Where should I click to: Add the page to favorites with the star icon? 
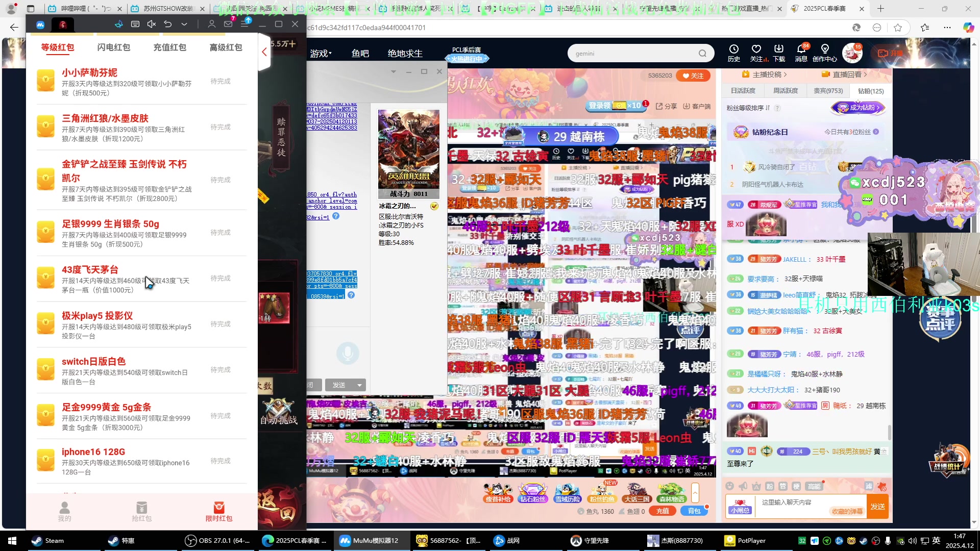898,28
